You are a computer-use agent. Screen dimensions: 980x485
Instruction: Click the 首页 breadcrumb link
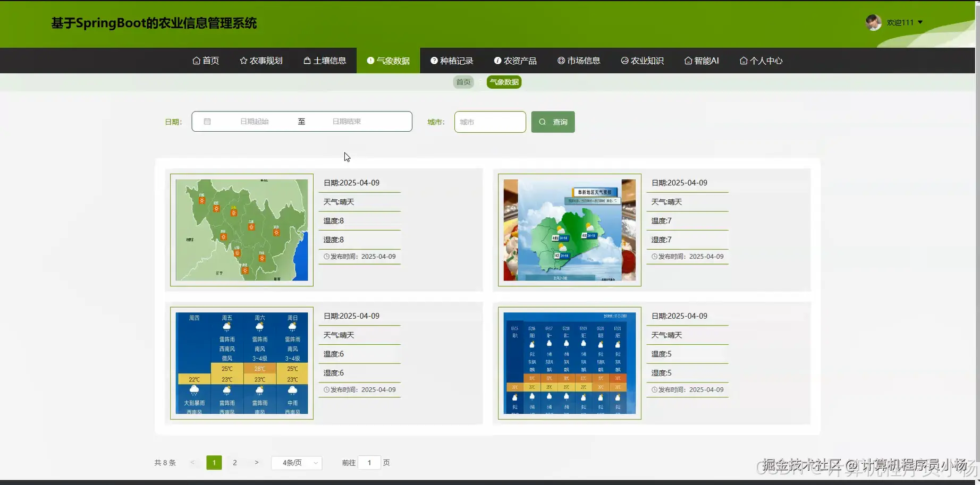[x=463, y=82]
